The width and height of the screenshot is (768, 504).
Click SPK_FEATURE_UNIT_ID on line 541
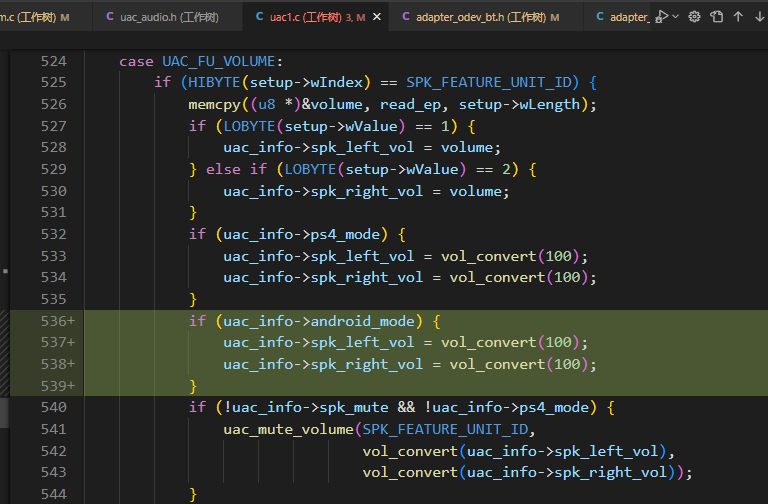(445, 429)
